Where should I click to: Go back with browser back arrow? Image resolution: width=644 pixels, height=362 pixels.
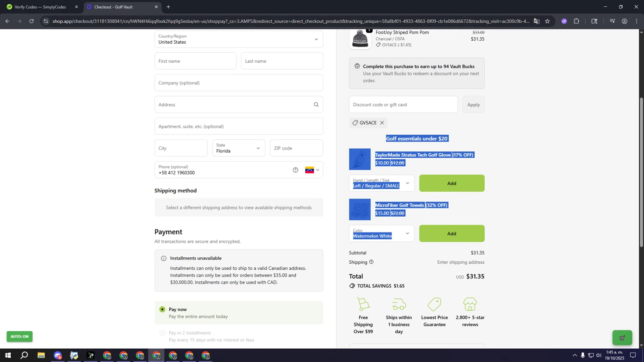7,21
